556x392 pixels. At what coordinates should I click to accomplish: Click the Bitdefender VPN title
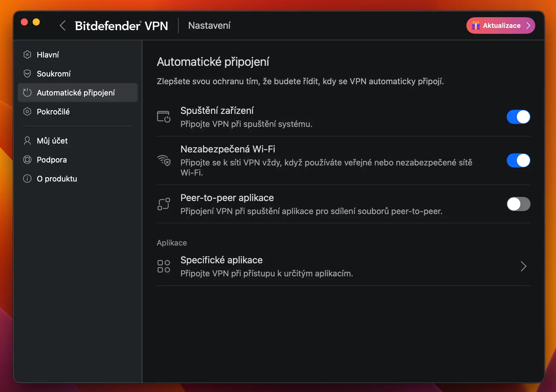point(122,26)
